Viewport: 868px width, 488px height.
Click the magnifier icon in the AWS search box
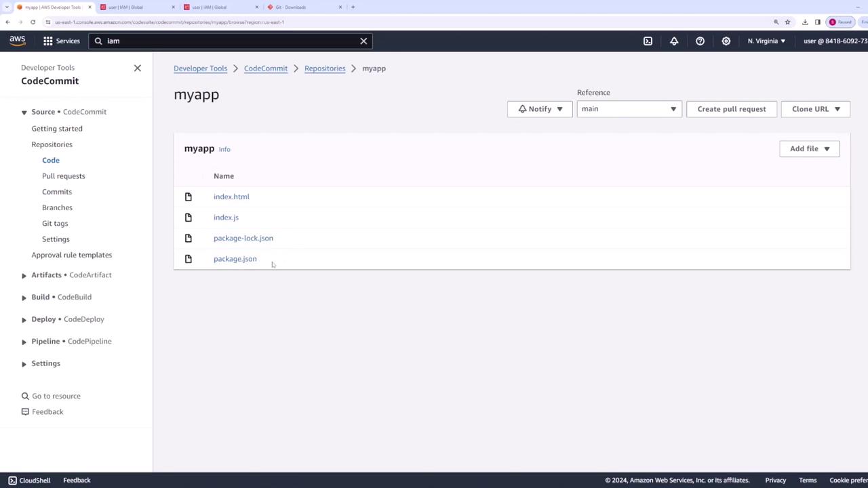coord(98,41)
